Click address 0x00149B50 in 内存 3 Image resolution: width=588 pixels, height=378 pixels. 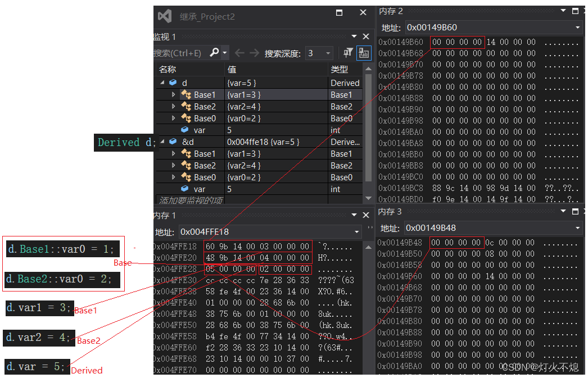pos(399,254)
